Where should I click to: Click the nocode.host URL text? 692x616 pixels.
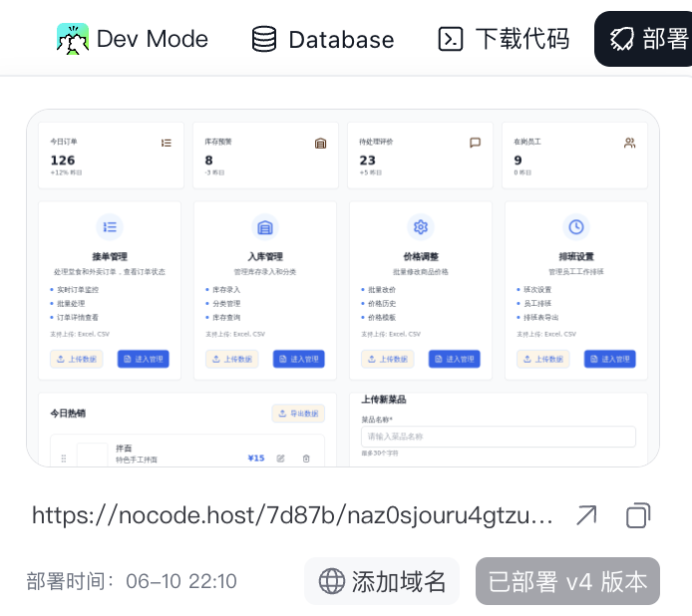pyautogui.click(x=292, y=515)
